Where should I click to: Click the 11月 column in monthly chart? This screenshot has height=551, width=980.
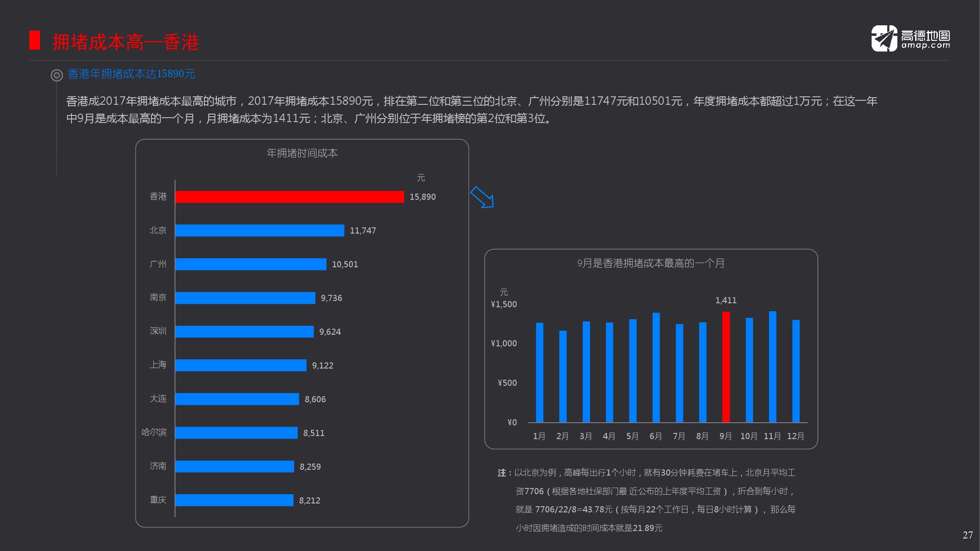coord(773,367)
